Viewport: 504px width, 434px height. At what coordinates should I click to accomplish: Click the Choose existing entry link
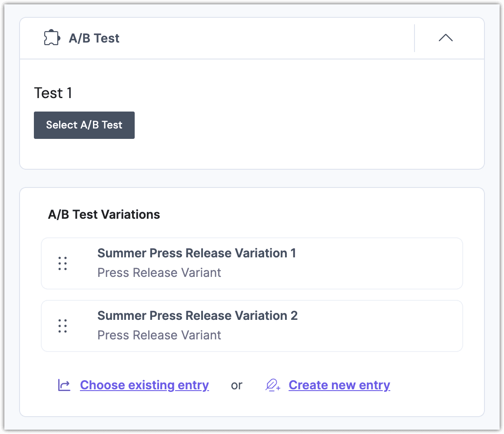point(144,385)
